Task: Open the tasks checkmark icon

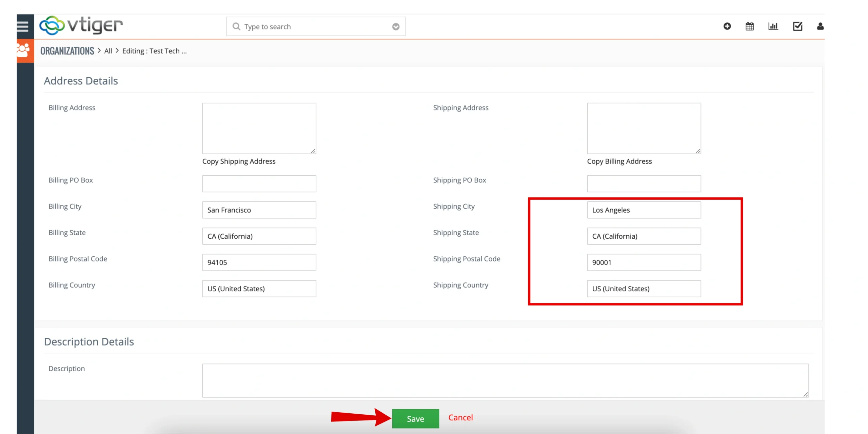Action: pos(797,26)
